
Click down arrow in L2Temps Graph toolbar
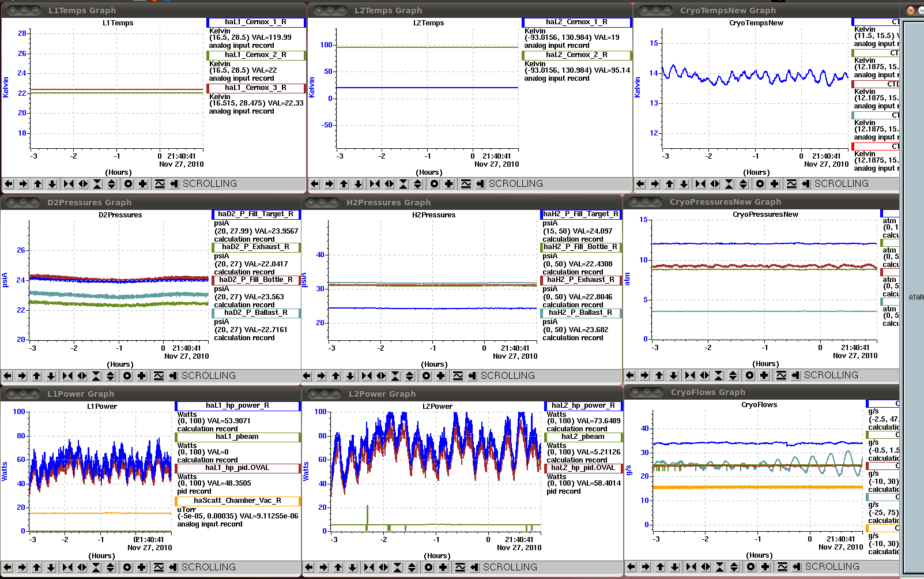point(359,184)
